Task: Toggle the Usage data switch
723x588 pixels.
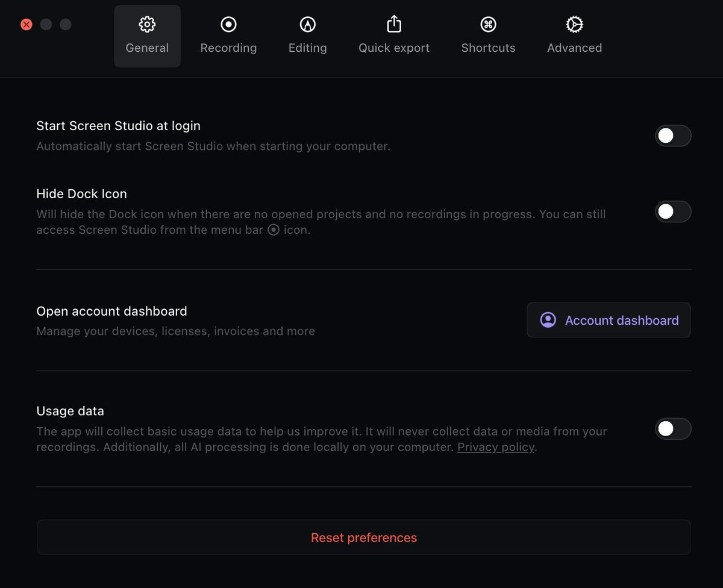Action: click(x=673, y=428)
